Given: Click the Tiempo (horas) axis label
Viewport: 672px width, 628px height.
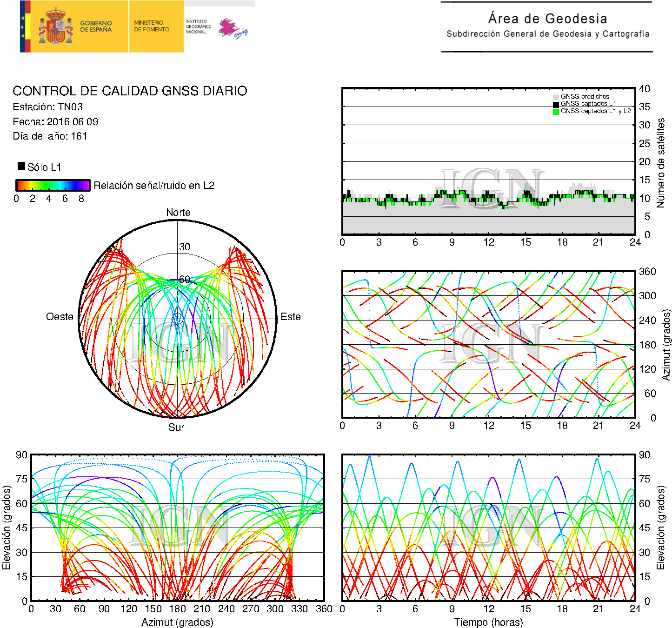Looking at the screenshot, I should 488,622.
